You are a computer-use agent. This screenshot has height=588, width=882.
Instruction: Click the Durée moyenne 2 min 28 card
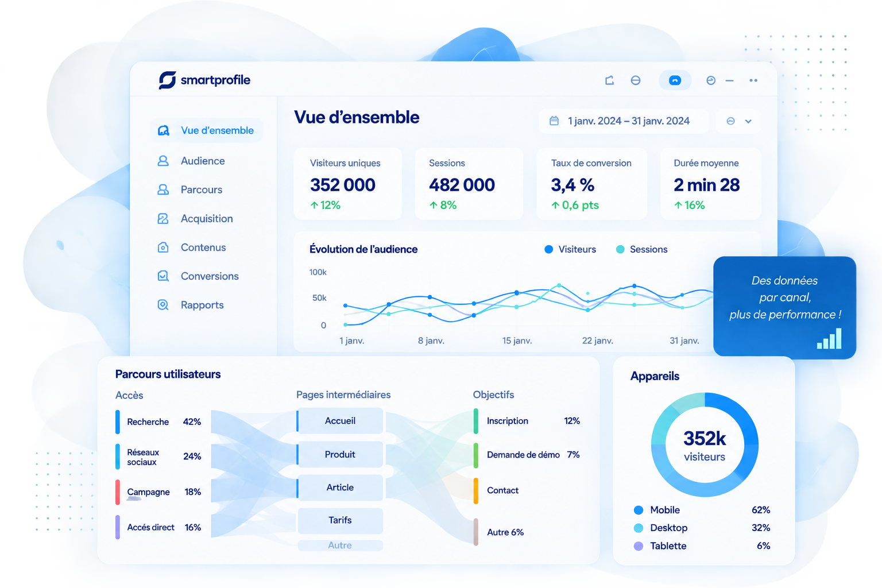711,184
